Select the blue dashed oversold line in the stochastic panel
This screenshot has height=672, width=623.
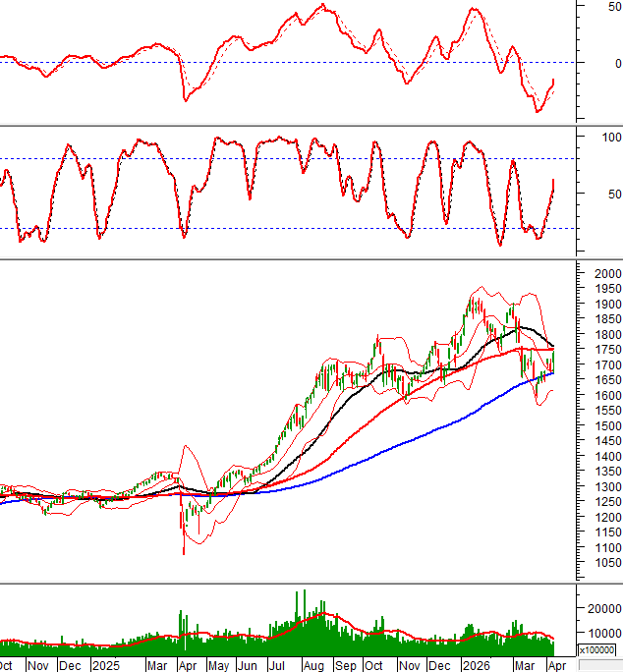295,228
